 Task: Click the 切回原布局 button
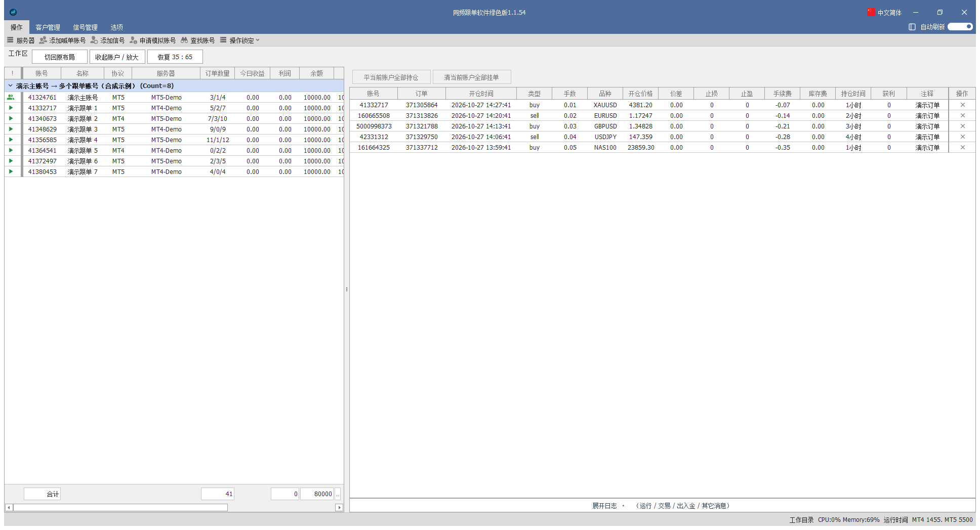tap(60, 57)
